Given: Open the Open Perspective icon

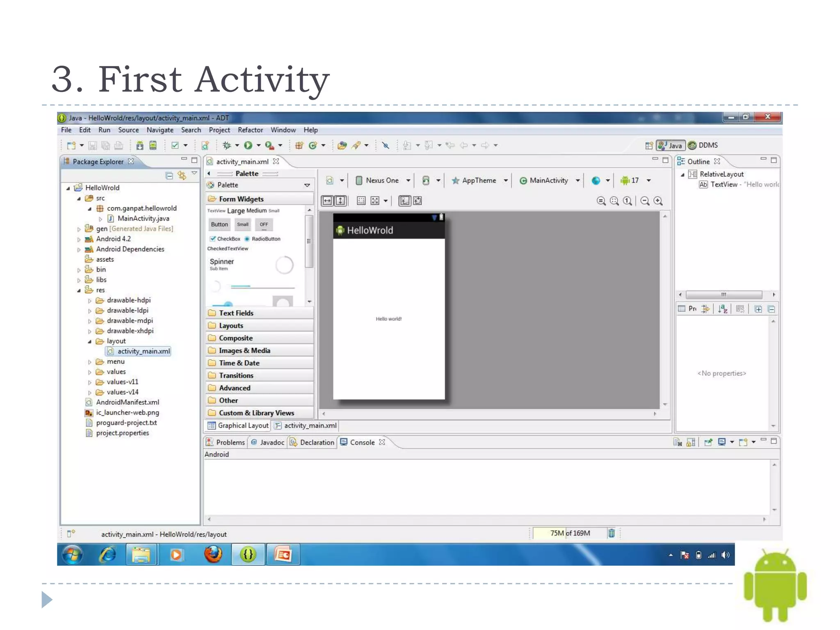Looking at the screenshot, I should point(649,145).
